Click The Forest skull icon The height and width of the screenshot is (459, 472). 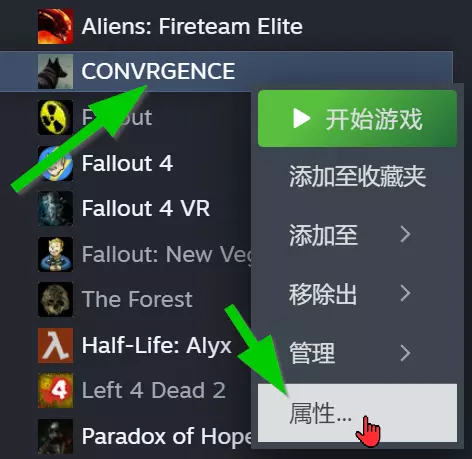(x=55, y=299)
